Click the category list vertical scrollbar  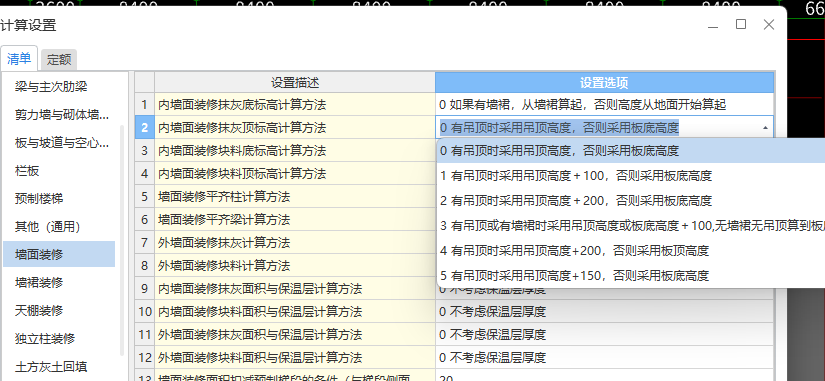[x=123, y=240]
